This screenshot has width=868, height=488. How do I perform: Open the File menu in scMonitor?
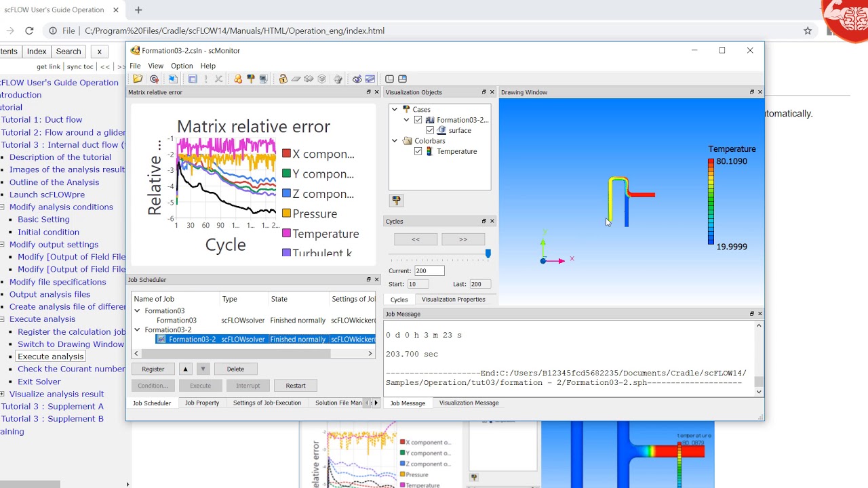tap(135, 66)
